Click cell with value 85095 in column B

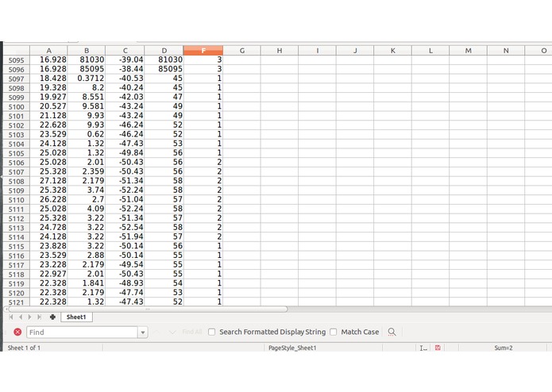pyautogui.click(x=87, y=69)
